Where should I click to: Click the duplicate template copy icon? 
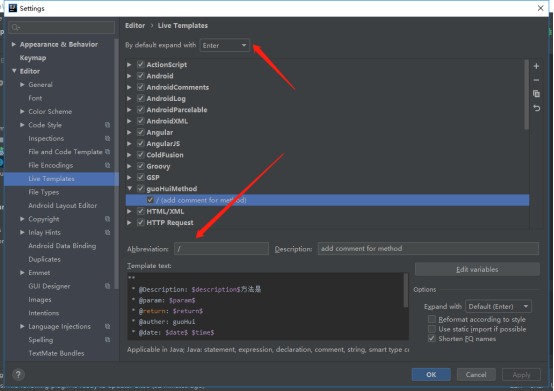(x=536, y=94)
